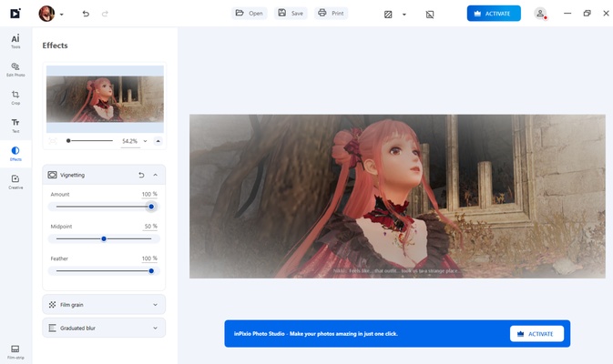
Task: Click the show original image icon
Action: 430,15
